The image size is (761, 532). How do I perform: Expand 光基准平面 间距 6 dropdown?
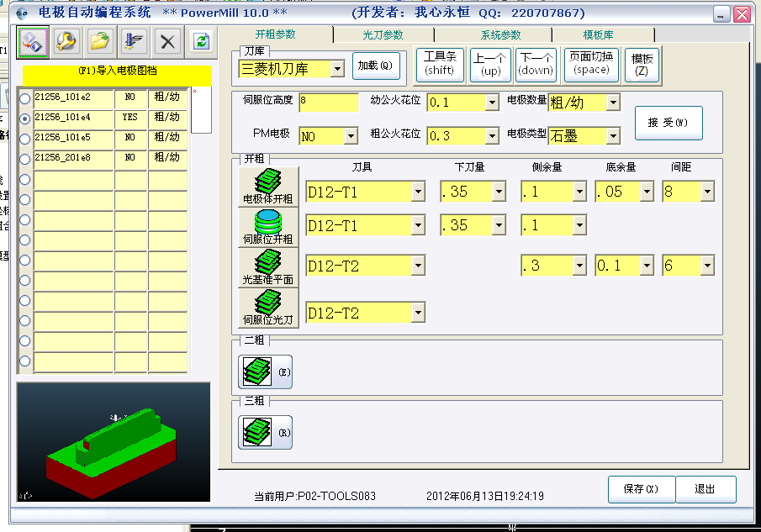(707, 266)
